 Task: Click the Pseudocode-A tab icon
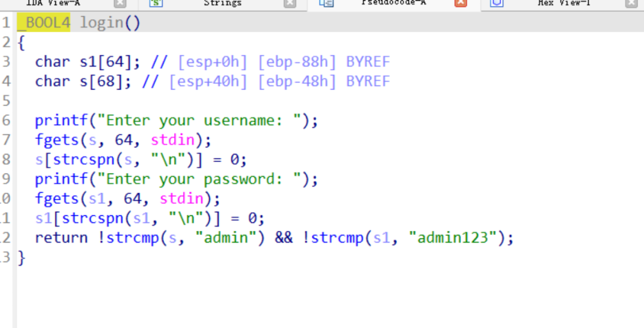(x=326, y=3)
